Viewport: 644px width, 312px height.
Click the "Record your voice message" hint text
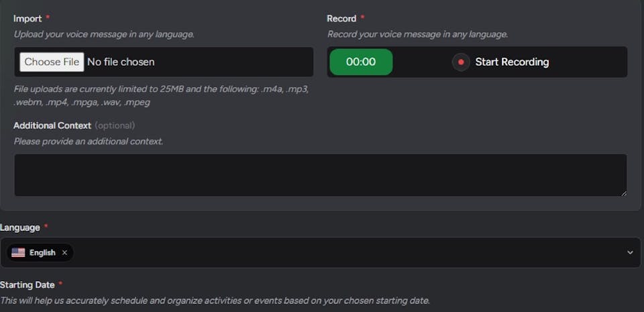click(417, 34)
